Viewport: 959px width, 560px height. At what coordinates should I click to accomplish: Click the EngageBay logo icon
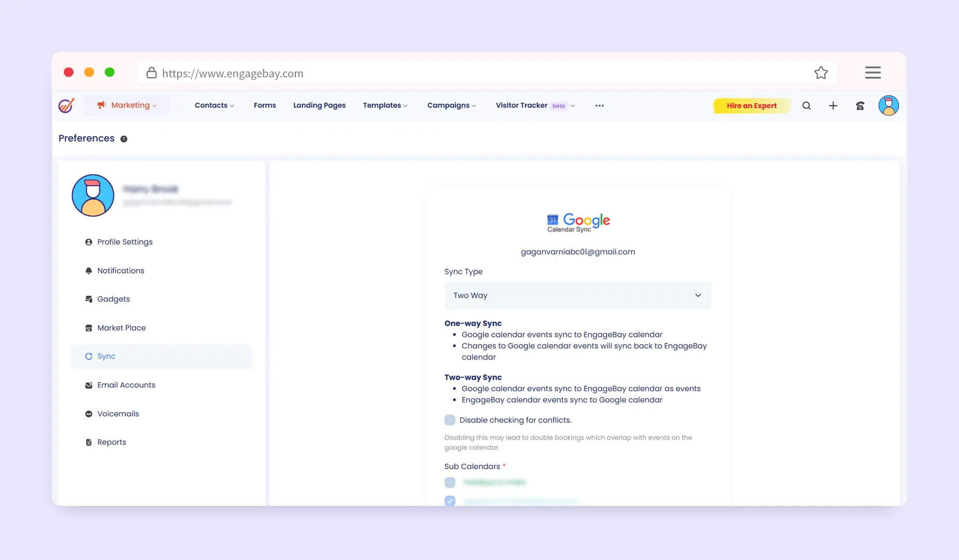point(66,106)
